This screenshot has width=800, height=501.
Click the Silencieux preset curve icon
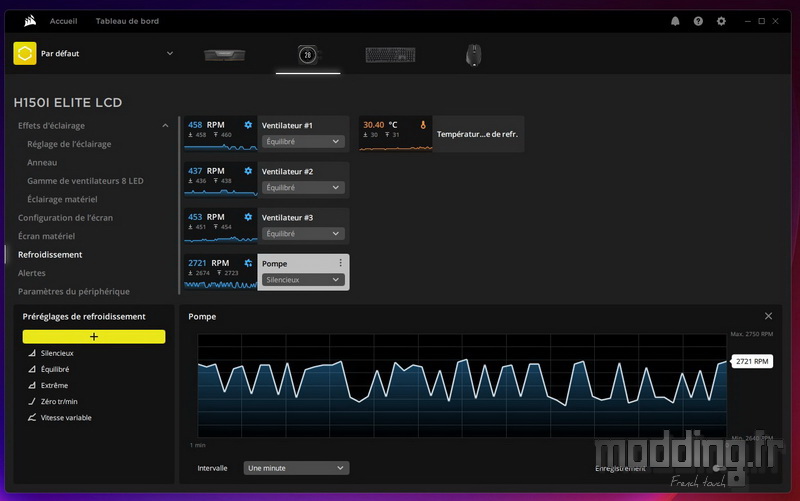[x=32, y=353]
